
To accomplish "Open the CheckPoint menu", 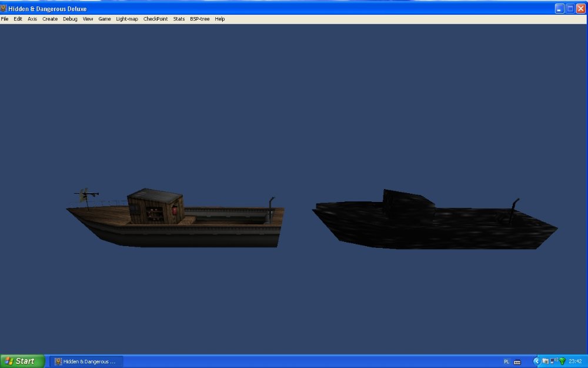I will [x=155, y=19].
